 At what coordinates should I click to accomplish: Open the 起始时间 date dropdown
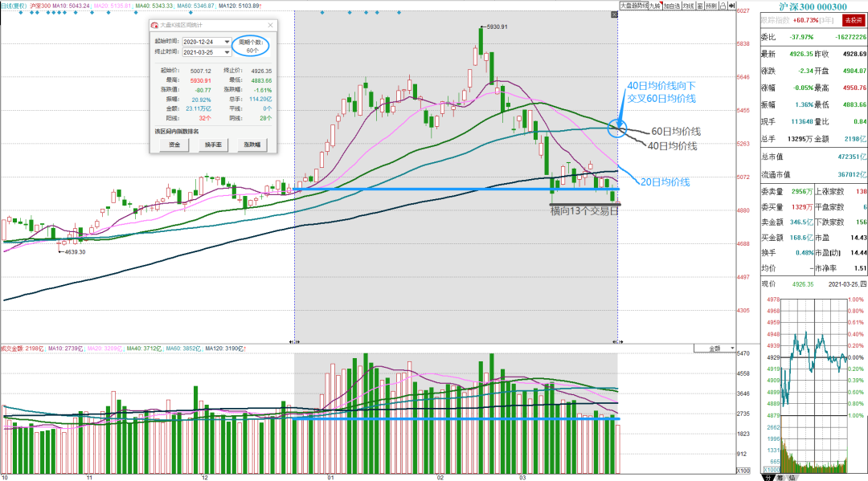click(227, 42)
